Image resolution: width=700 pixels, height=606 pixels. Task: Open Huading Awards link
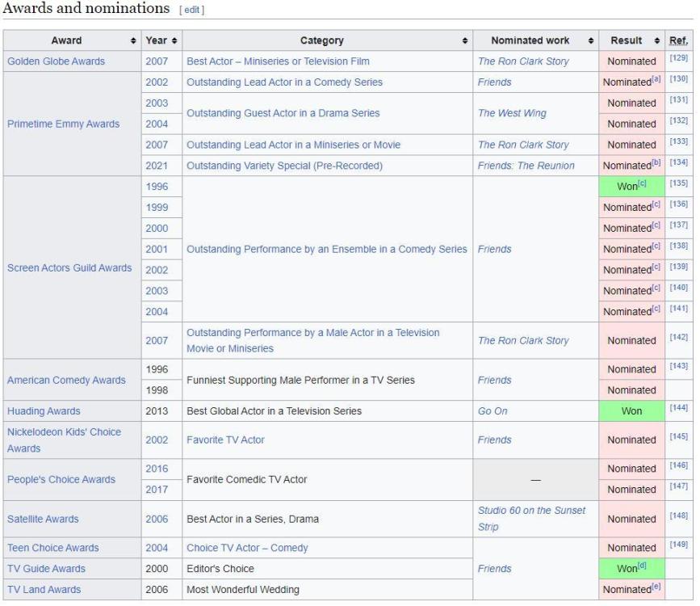tap(44, 411)
